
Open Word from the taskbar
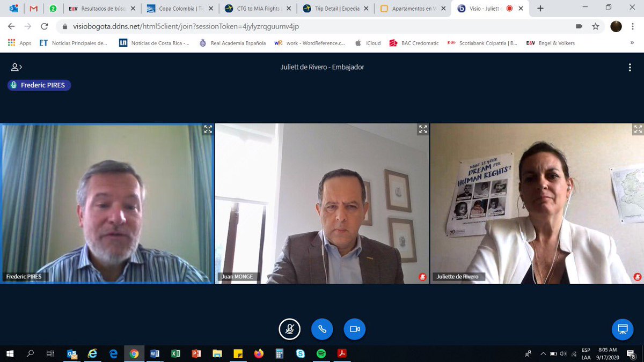[155, 353]
